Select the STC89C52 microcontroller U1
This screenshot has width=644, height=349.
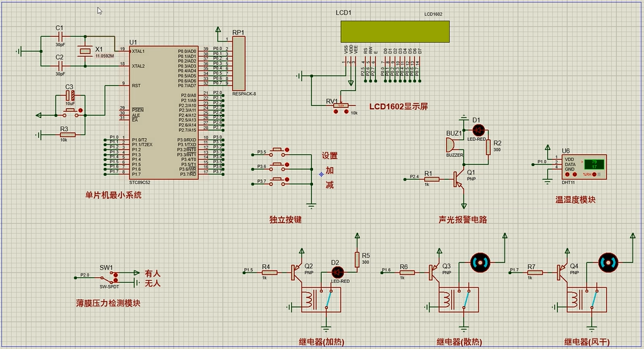coord(163,112)
